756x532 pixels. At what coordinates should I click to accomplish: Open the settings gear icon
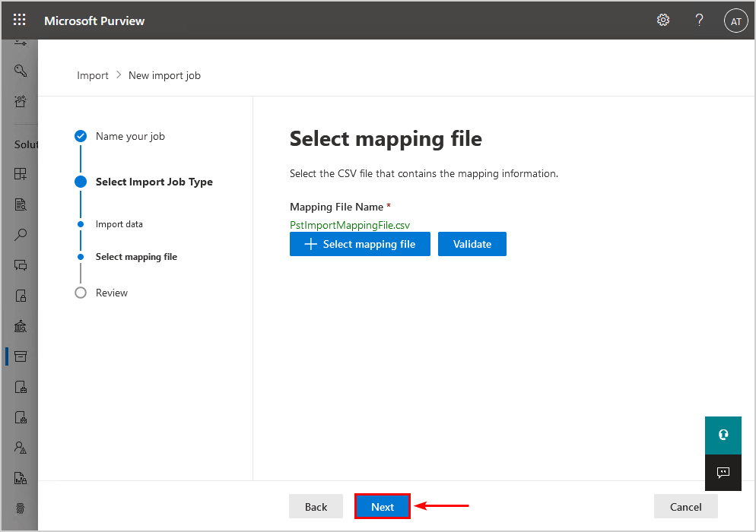pyautogui.click(x=663, y=21)
